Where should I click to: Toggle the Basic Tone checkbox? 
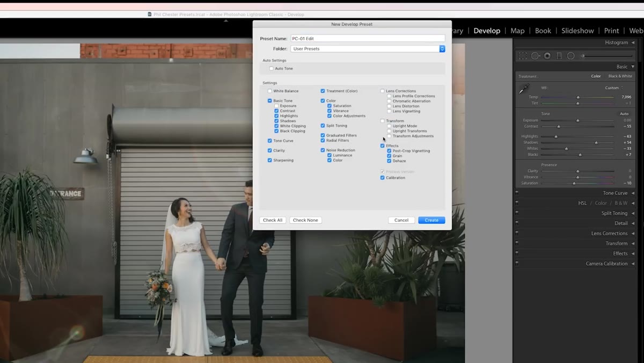coord(270,101)
